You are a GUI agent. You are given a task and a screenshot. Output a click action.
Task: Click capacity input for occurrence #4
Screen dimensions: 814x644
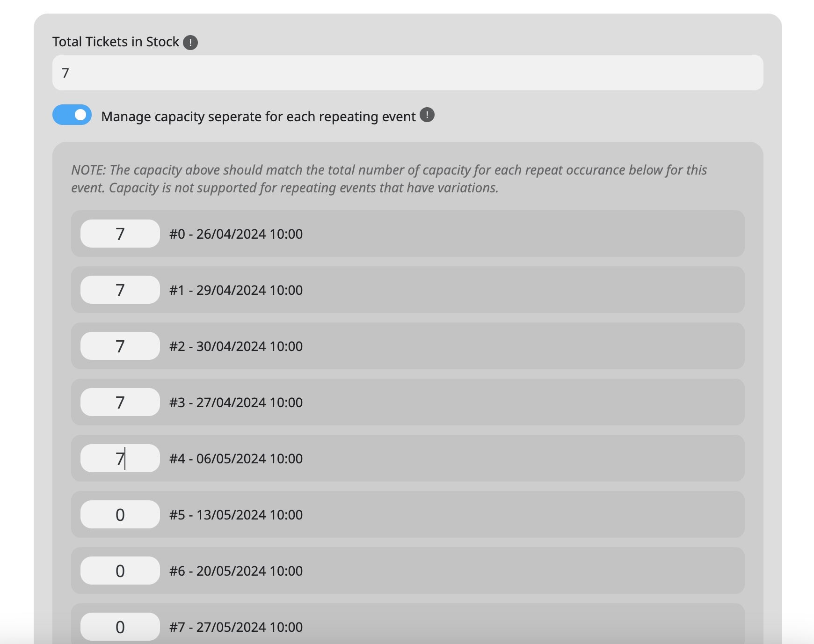click(120, 458)
